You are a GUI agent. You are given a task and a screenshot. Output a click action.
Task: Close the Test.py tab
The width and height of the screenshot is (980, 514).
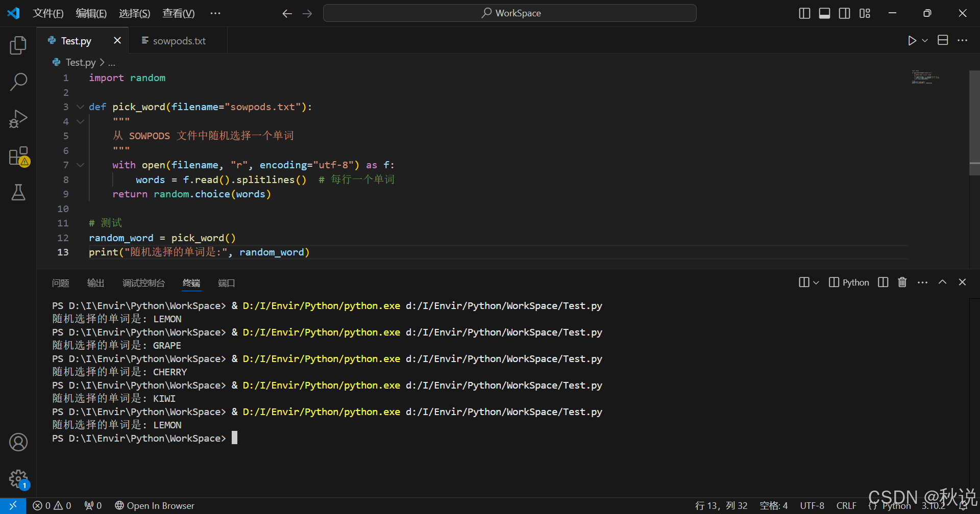click(x=117, y=40)
